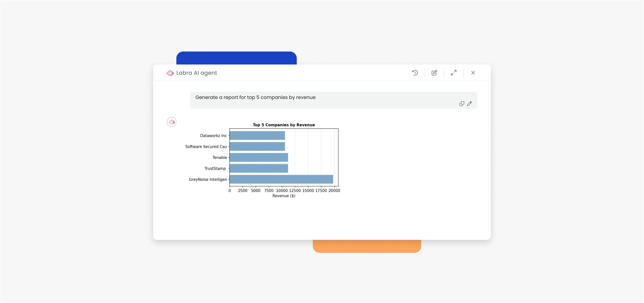This screenshot has height=303, width=644.
Task: Click the Tenable bar in chart
Action: (259, 158)
